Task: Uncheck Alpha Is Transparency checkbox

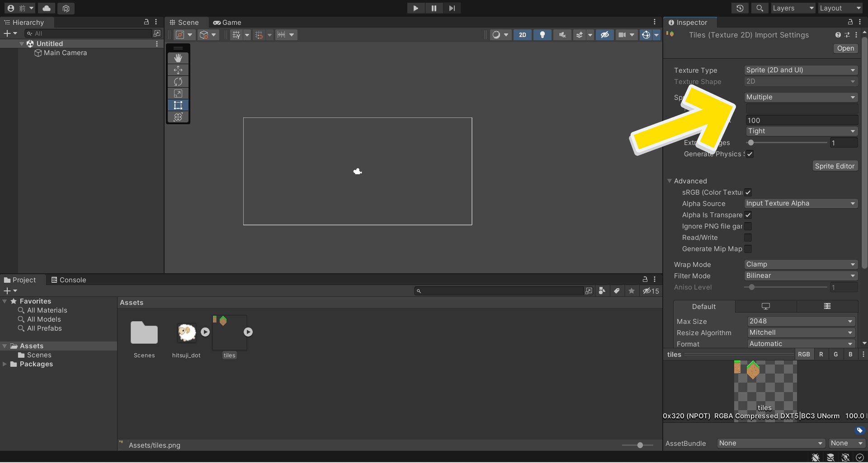Action: (748, 215)
